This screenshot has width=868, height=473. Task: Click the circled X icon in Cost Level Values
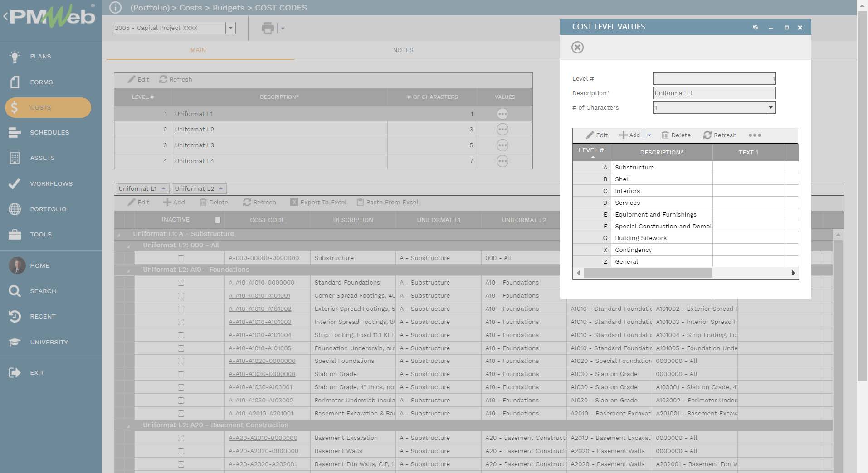[577, 48]
